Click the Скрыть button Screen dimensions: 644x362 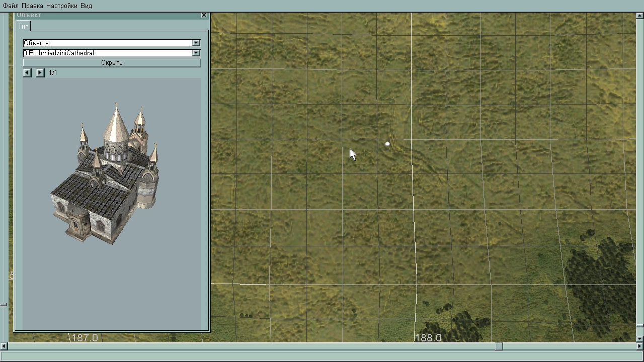(112, 63)
